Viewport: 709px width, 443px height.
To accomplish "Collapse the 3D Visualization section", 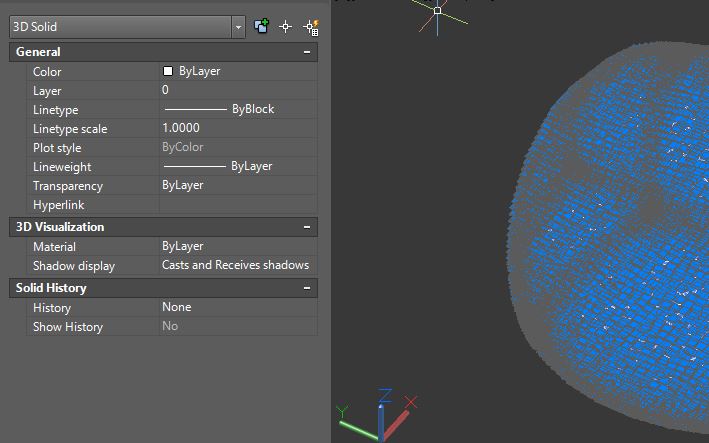I will tap(307, 227).
